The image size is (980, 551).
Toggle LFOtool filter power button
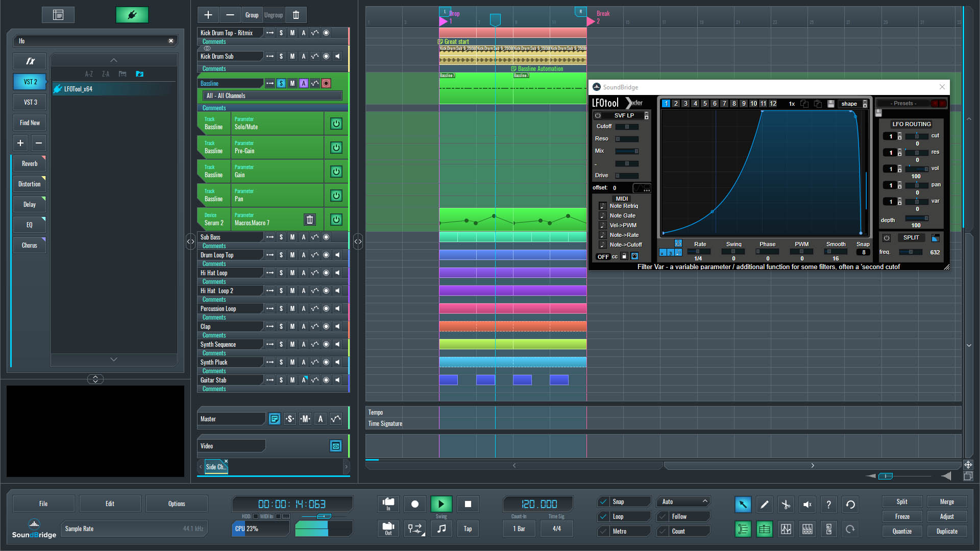(x=598, y=115)
